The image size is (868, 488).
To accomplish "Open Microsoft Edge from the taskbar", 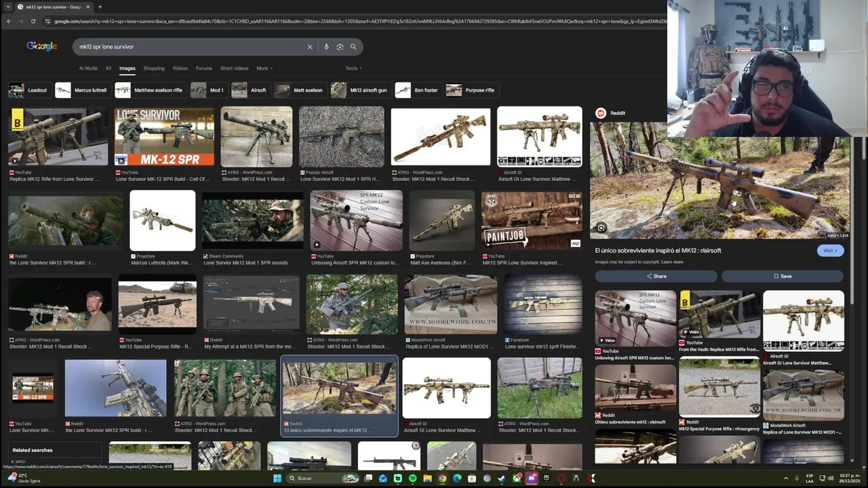I will click(457, 479).
